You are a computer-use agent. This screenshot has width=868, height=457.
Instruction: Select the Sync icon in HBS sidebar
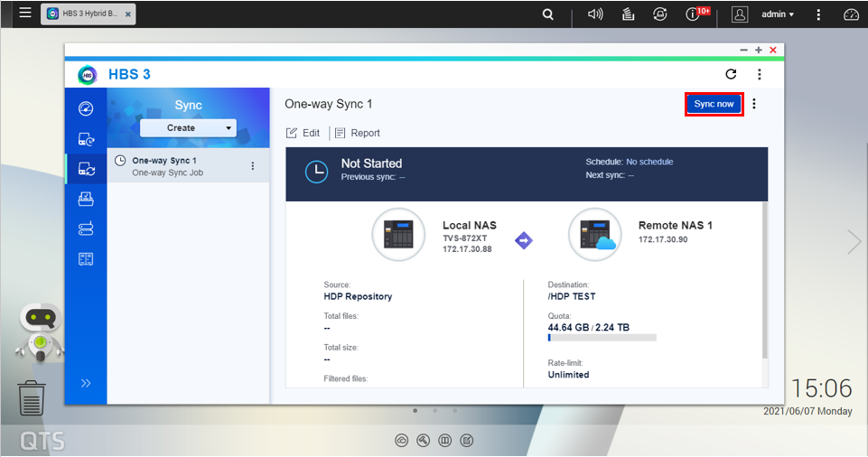[x=86, y=169]
